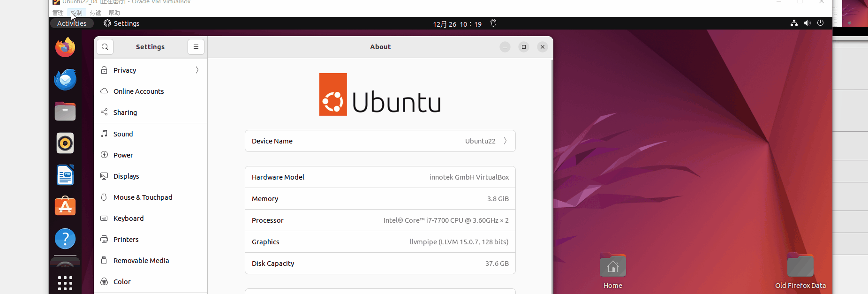Click the Color icon in sidebar
868x294 pixels.
pyautogui.click(x=104, y=281)
